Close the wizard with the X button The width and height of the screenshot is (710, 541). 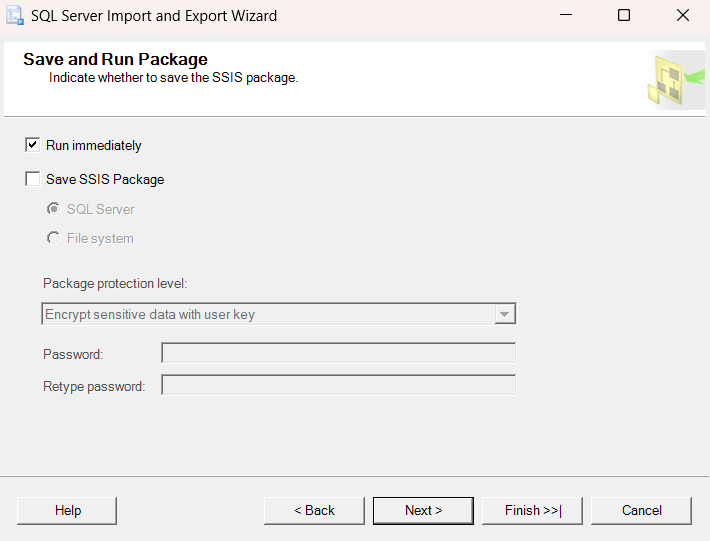[x=682, y=16]
